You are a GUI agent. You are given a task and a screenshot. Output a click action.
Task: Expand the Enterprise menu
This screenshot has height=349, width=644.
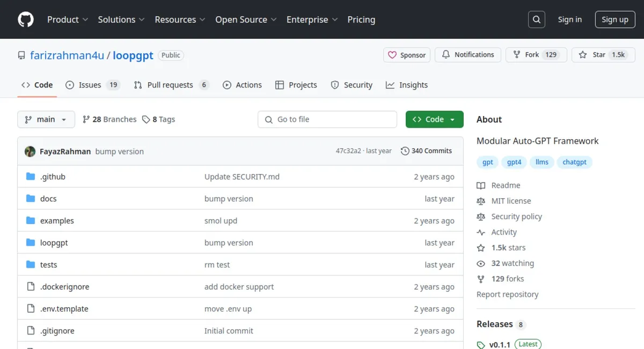312,19
